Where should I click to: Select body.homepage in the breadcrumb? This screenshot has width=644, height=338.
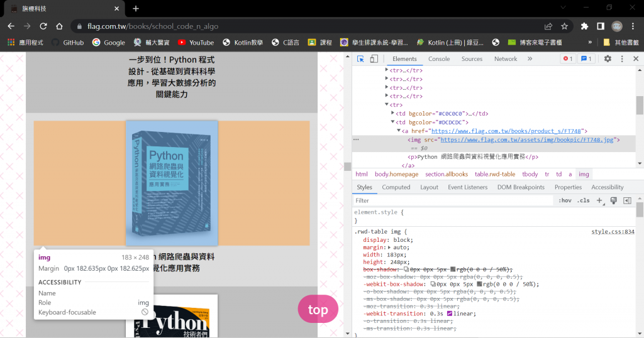pos(396,174)
